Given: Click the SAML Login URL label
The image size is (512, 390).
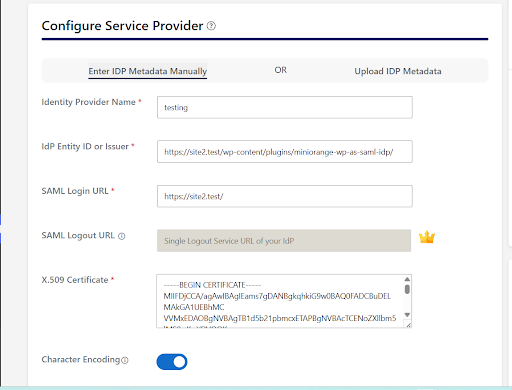Looking at the screenshot, I should coord(75,191).
